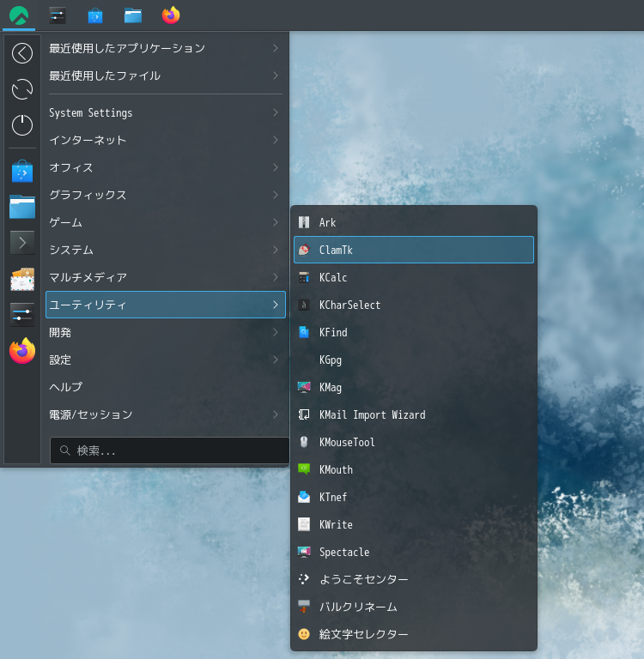Expand 最近使用したファイル submenu arrow
The image size is (644, 659).
pos(276,76)
